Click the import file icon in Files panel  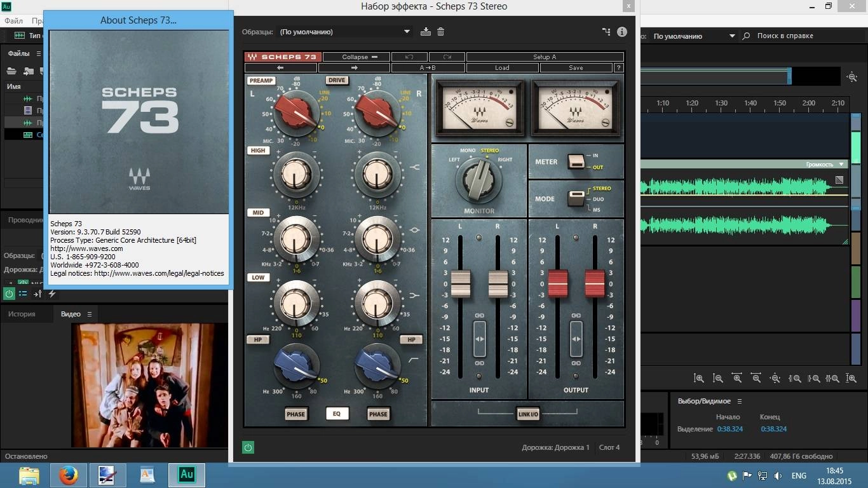pos(29,71)
